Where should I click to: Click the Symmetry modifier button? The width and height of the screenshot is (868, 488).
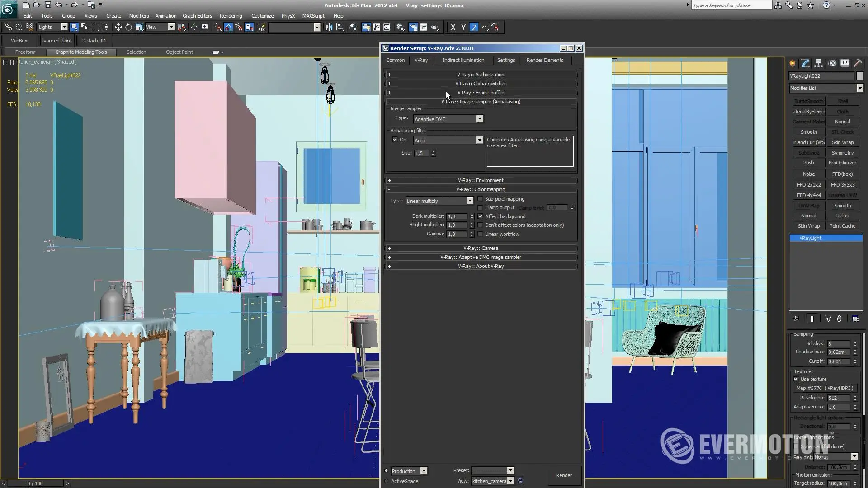click(842, 153)
